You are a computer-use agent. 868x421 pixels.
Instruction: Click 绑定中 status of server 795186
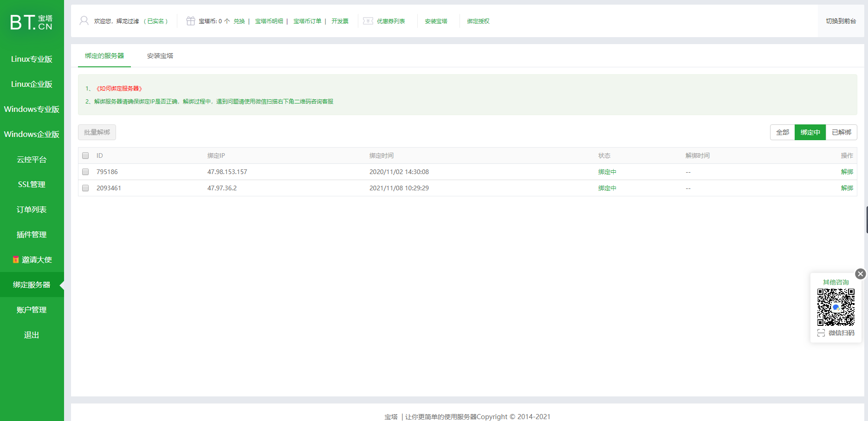(607, 172)
